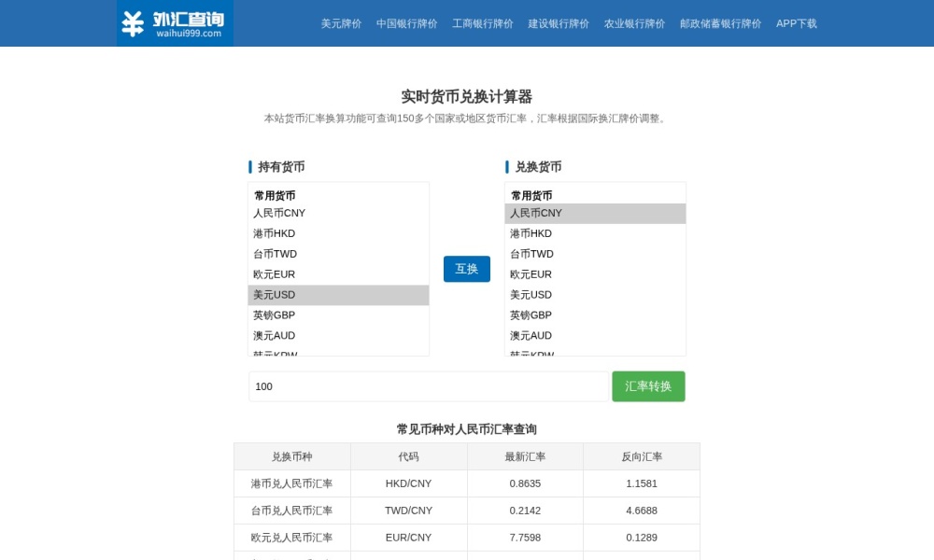Select 台币TWD in 兑换货币 list
The image size is (934, 560).
595,254
